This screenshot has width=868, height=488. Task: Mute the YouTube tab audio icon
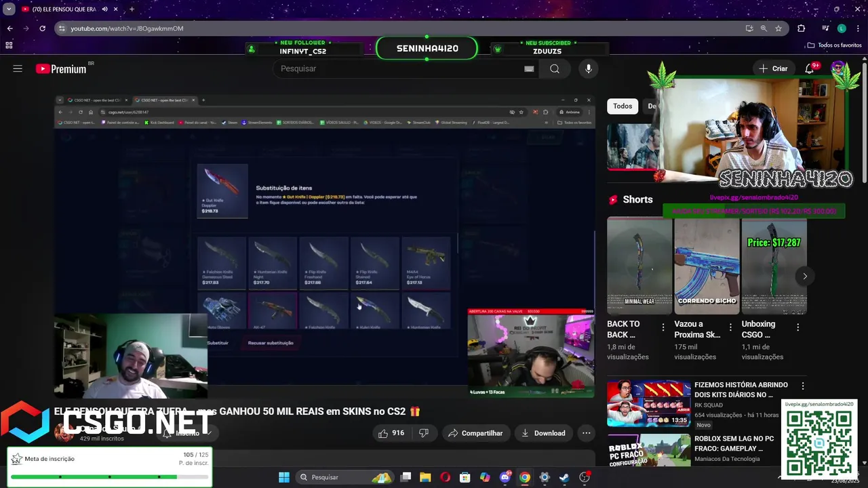(x=104, y=9)
